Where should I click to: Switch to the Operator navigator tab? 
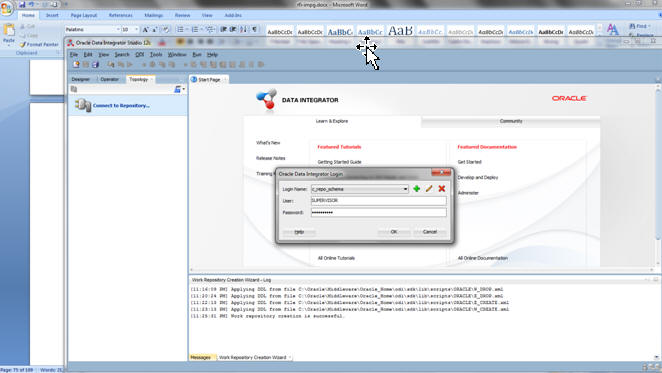click(109, 79)
